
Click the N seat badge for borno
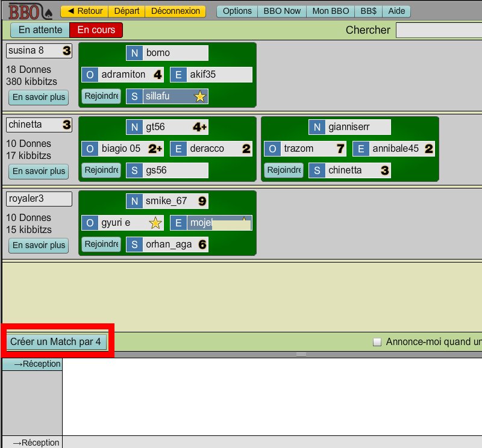(x=134, y=53)
